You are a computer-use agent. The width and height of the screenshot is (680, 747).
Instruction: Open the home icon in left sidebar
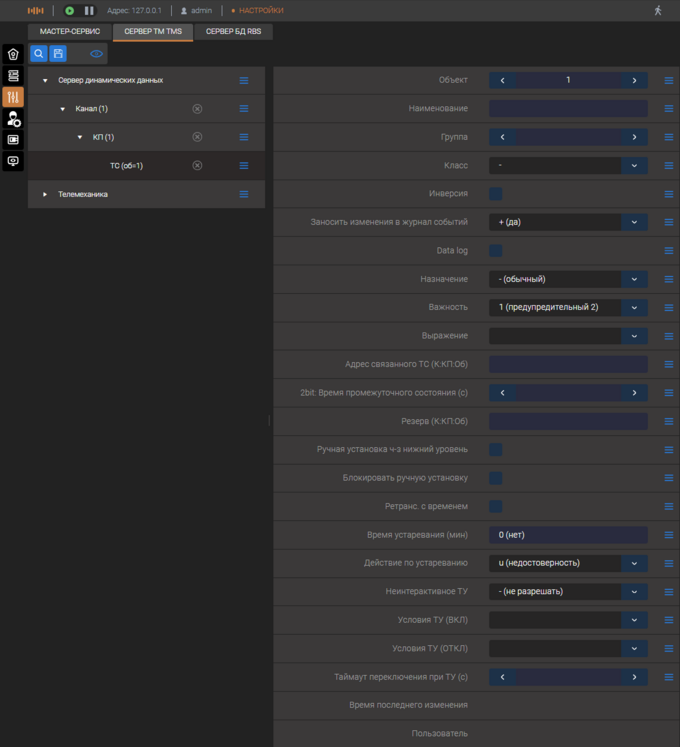[13, 55]
